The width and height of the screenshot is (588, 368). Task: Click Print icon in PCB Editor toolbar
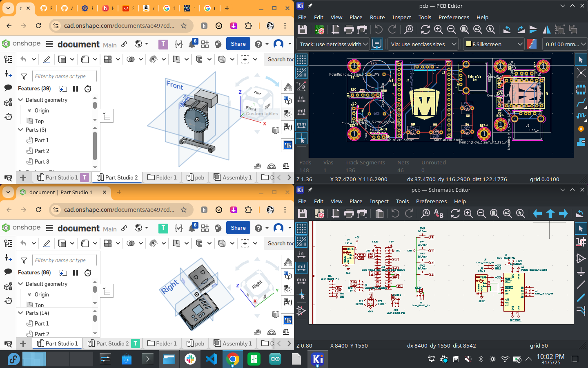[349, 29]
